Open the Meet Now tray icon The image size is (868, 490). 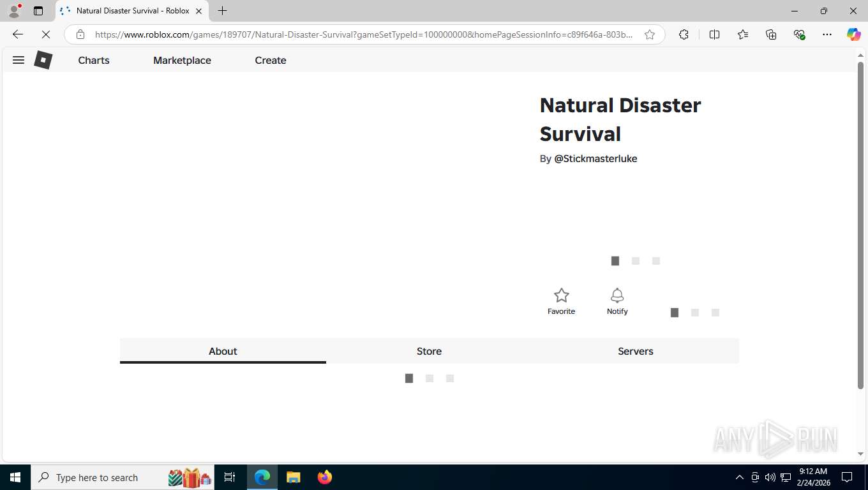coord(755,477)
